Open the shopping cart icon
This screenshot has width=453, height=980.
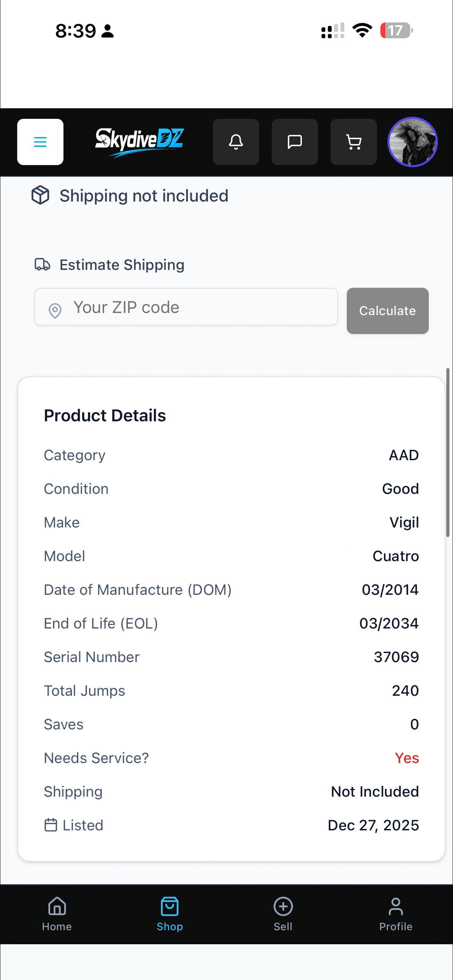(x=354, y=142)
